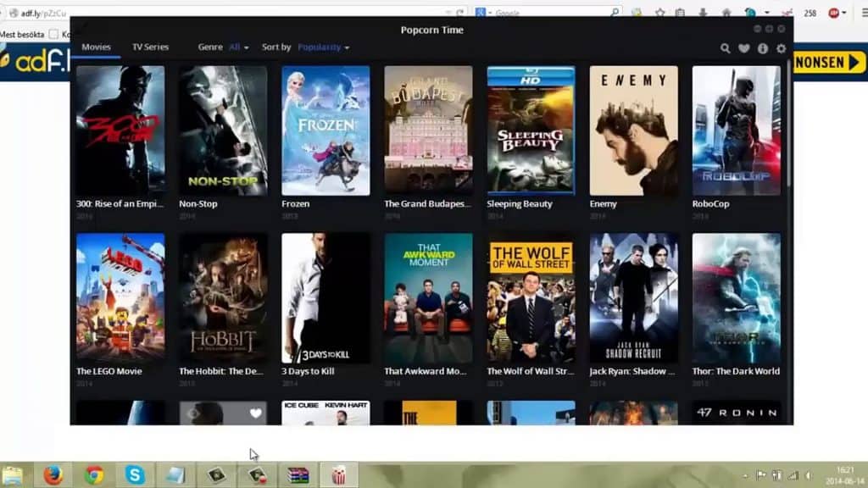Open The Grand Budapest Hotel poster
The width and height of the screenshot is (868, 488).
click(x=428, y=130)
